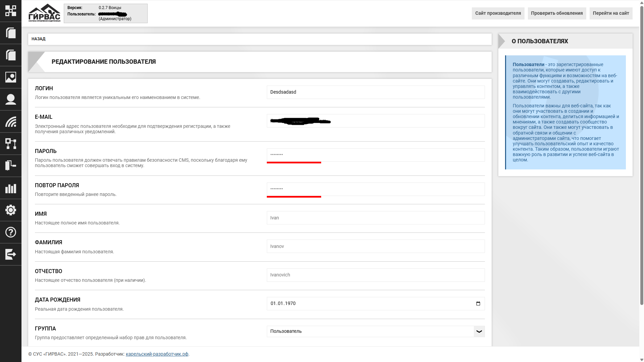Screen dimensions: 644x362
Task: Follow the карельский-разработчик.рф footer link
Action: [157, 354]
